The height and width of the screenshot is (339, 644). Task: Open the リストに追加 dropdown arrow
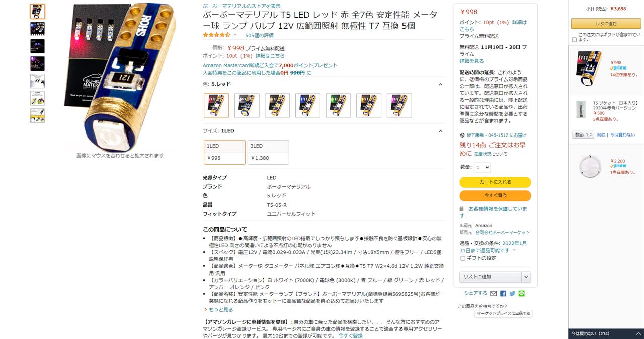coord(526,277)
